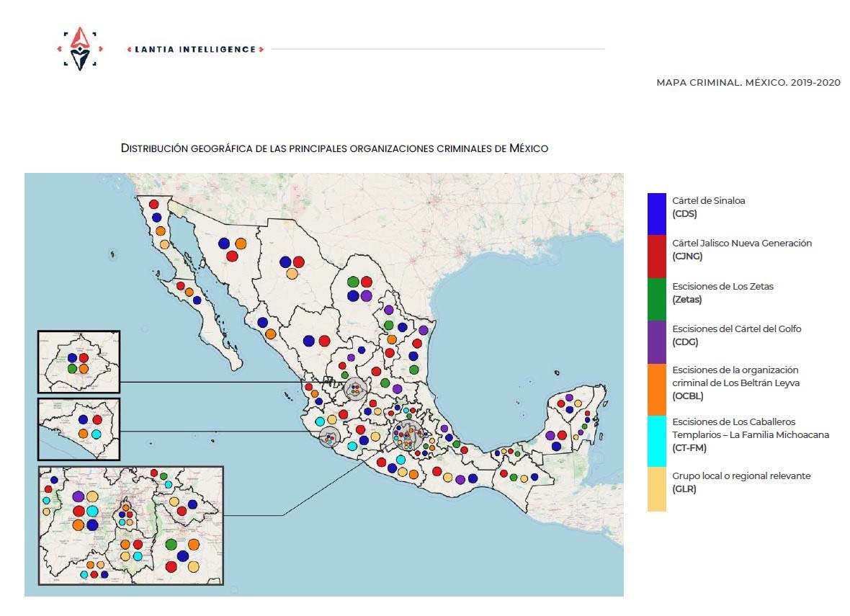Click the clustered gray circle near Mexico City
This screenshot has width=850, height=616.
pyautogui.click(x=408, y=436)
